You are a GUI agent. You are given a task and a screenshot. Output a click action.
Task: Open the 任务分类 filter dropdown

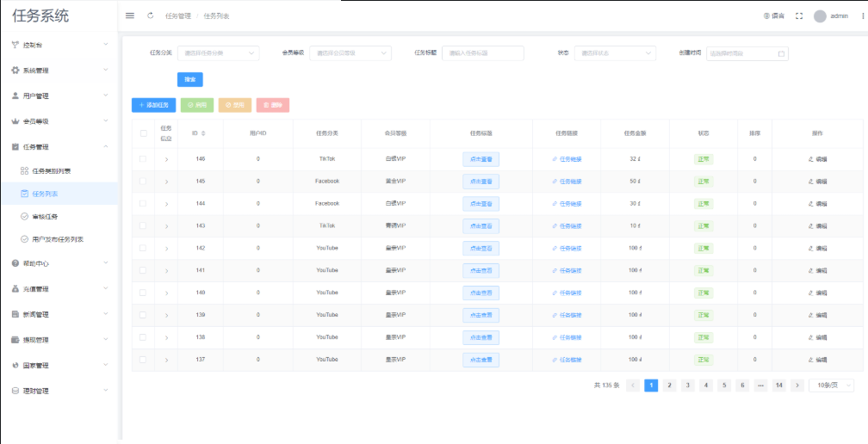218,53
